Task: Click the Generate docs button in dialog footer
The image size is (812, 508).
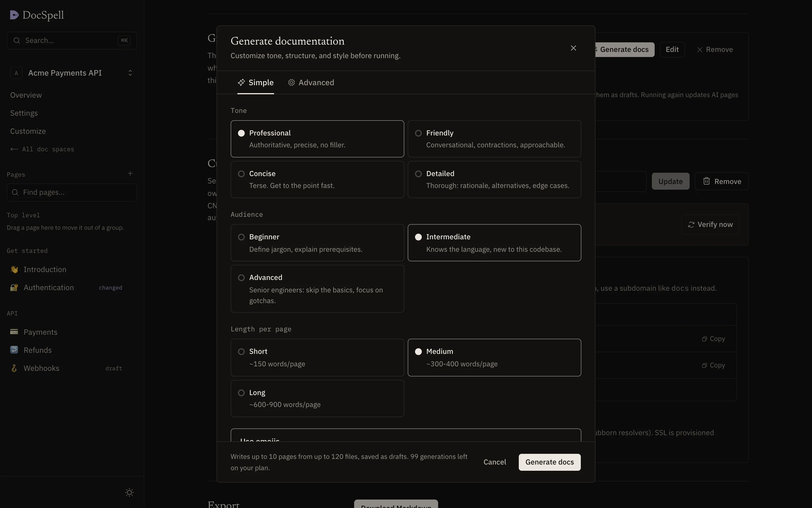Action: (550, 462)
